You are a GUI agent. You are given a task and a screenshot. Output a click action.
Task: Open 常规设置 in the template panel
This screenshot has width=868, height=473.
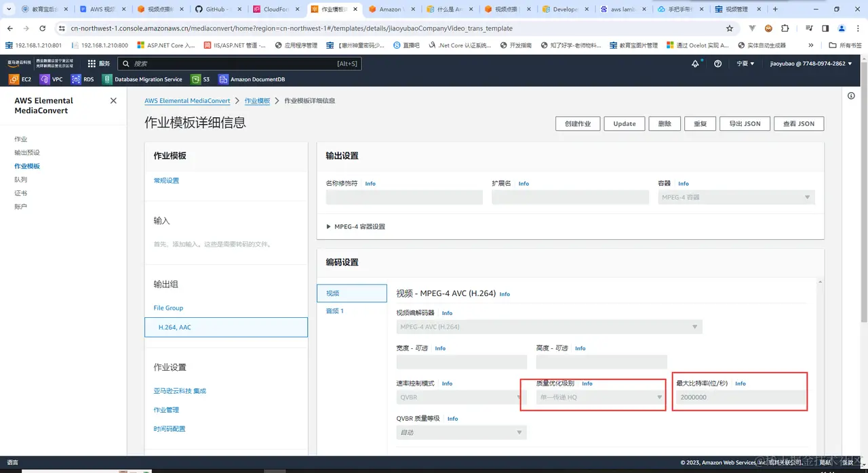166,181
